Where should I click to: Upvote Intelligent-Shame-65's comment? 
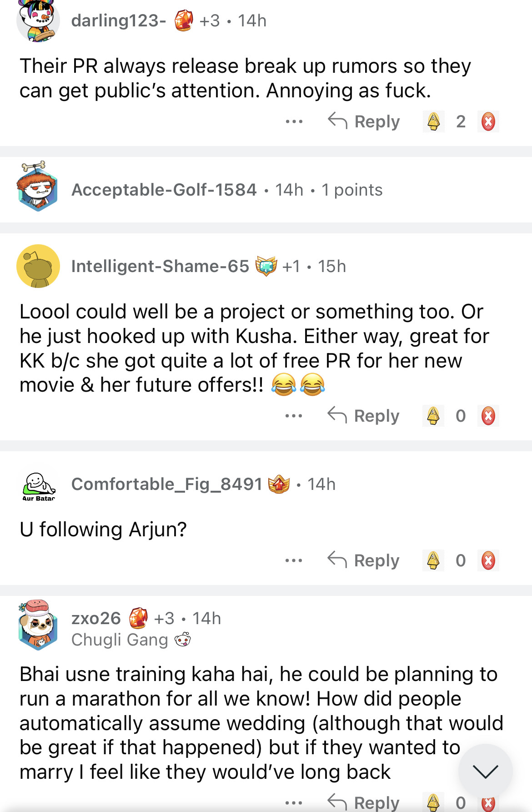[x=433, y=416]
